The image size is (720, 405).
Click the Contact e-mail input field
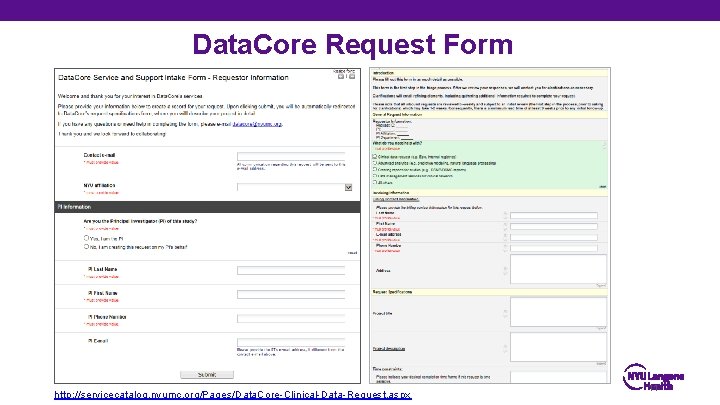point(291,156)
